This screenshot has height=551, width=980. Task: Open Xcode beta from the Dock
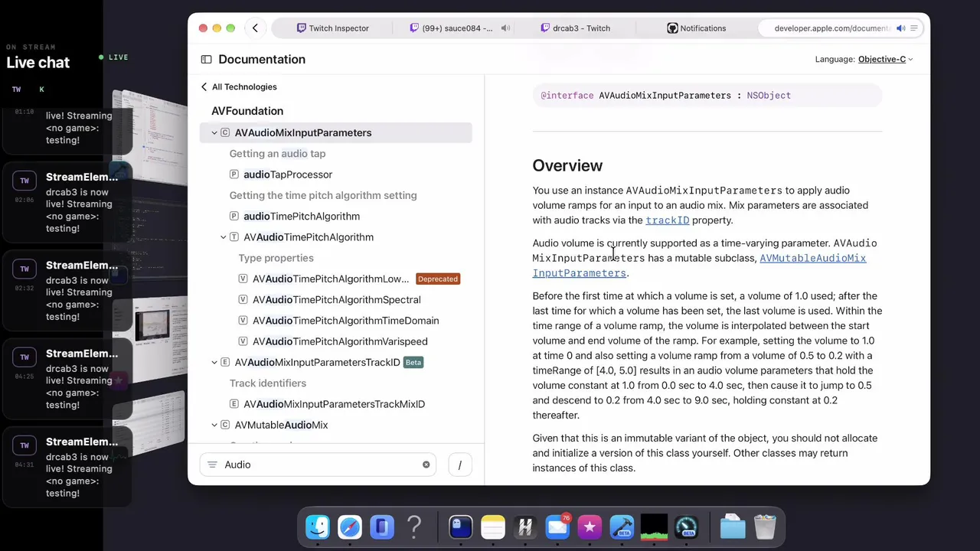(622, 527)
